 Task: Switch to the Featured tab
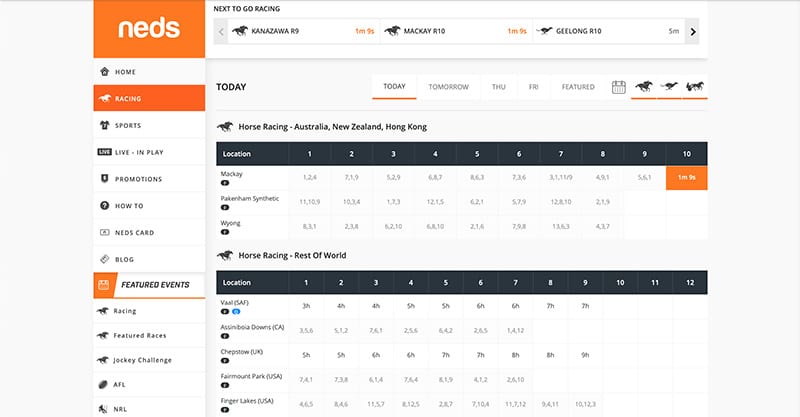coord(578,87)
